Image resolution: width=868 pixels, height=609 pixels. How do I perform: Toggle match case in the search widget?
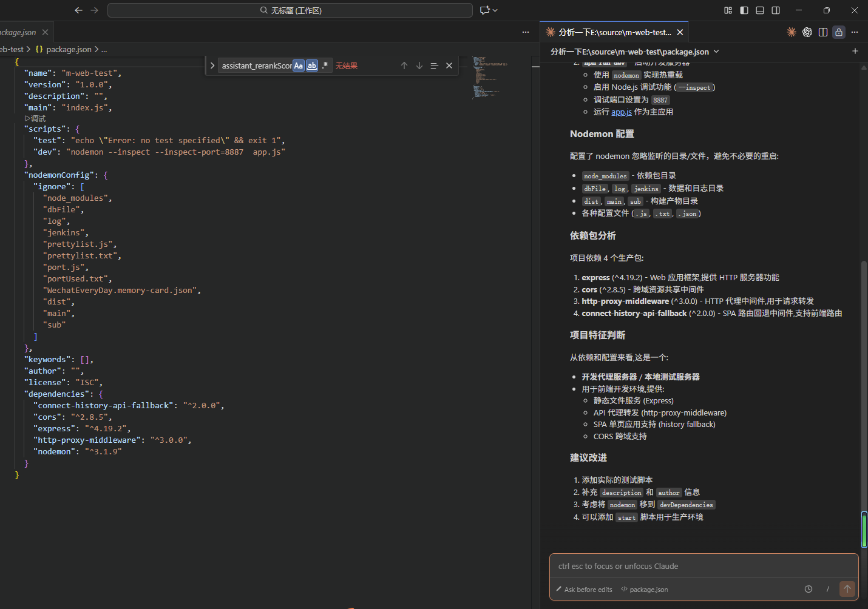pyautogui.click(x=298, y=66)
